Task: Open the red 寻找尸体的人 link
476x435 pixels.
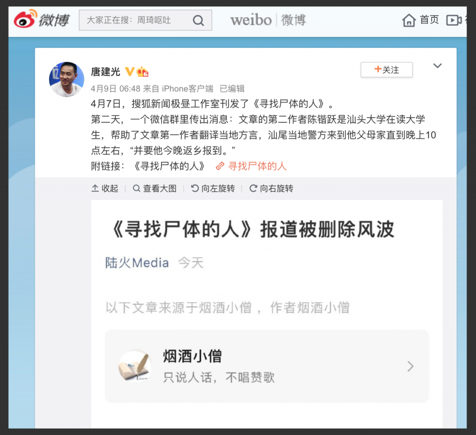Action: click(x=257, y=166)
